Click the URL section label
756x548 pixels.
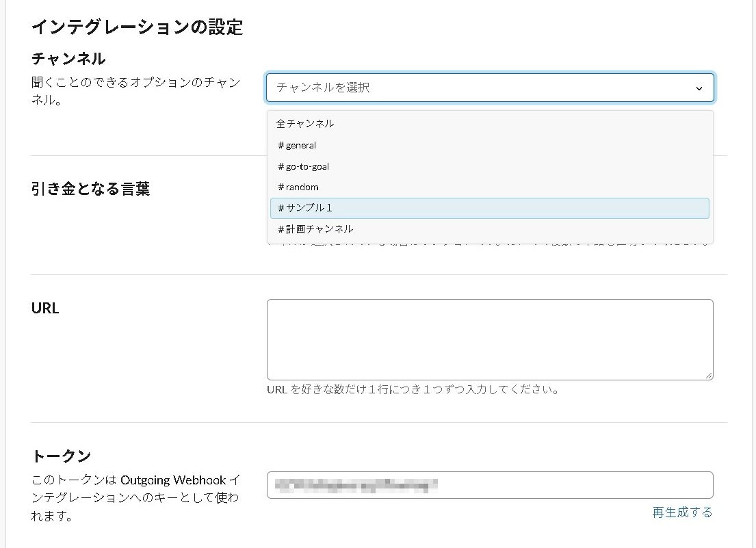(x=44, y=308)
